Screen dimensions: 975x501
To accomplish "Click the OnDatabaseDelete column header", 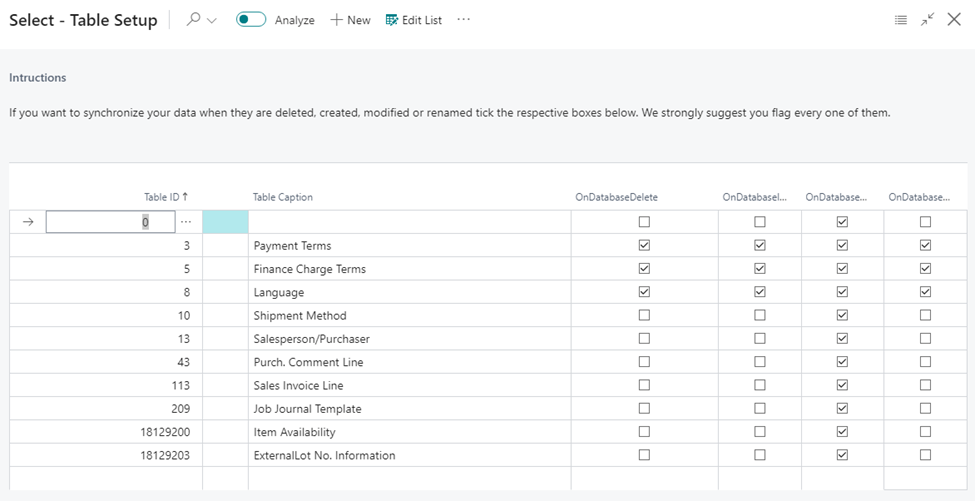I will 617,197.
